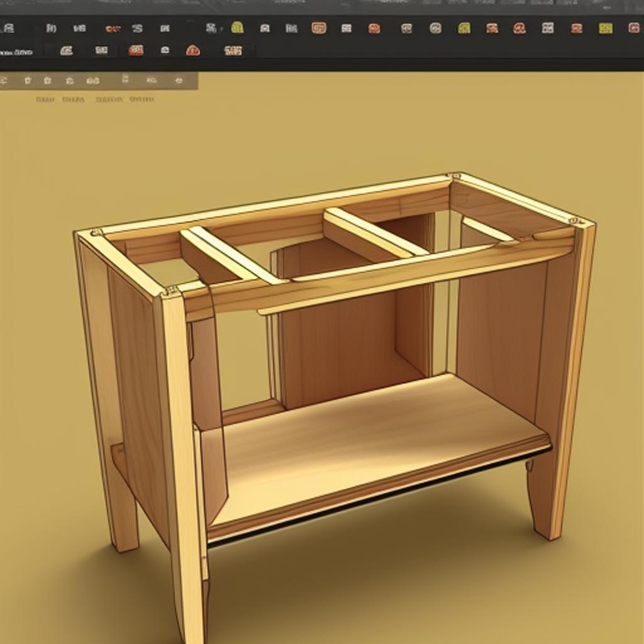Click the red square icon in second toolbar row
644x644 pixels.
136,50
